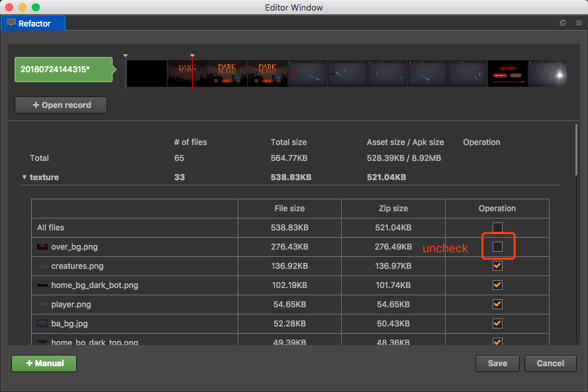Click the 50.43KB zip size cell
The height and width of the screenshot is (392, 588).
pyautogui.click(x=393, y=323)
